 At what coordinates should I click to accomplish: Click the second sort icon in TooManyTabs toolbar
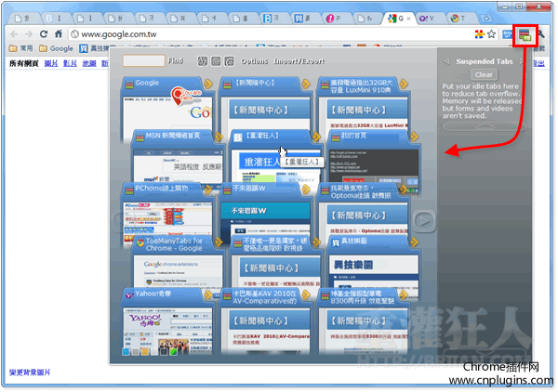coord(216,61)
